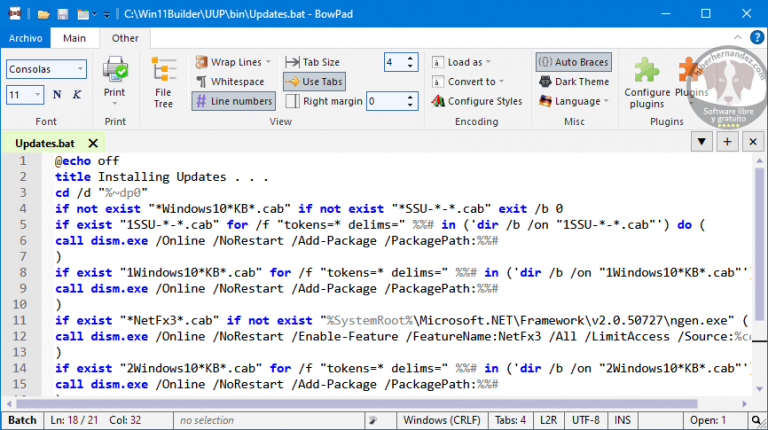
Task: Enable Dark Theme
Action: tap(574, 82)
